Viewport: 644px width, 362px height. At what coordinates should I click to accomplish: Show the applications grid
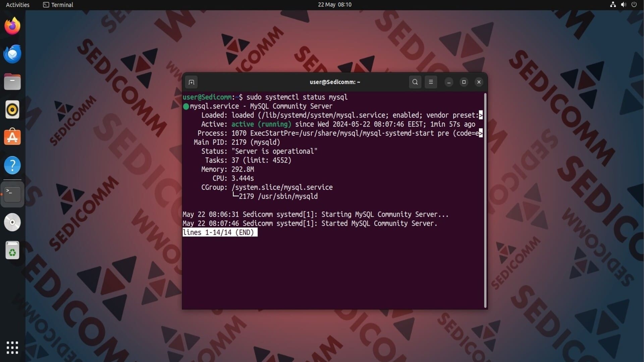coord(12,348)
